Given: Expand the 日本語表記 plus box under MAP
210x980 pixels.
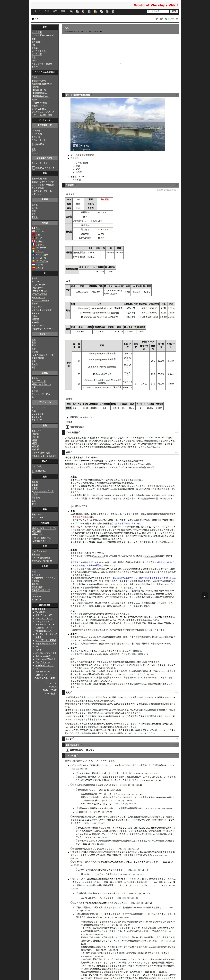Looking at the screenshot, I should tap(34, 471).
